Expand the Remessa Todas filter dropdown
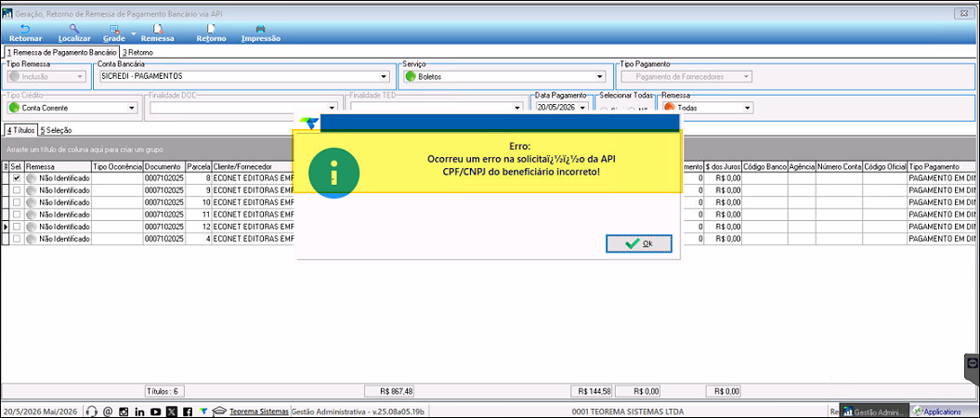980x418 pixels. click(748, 108)
